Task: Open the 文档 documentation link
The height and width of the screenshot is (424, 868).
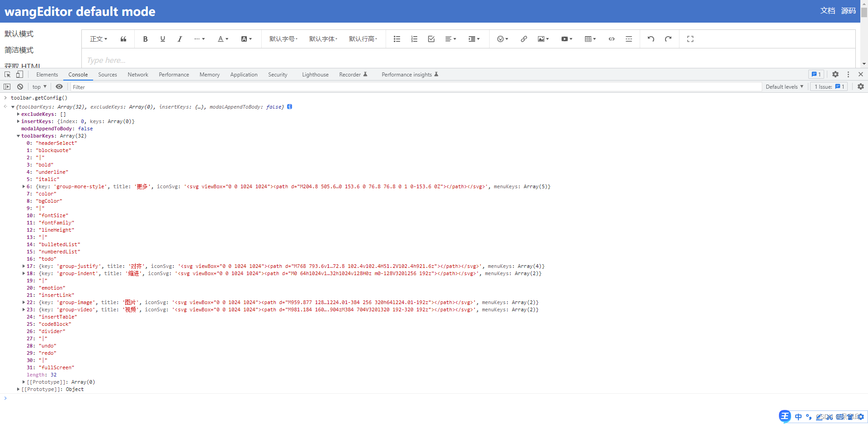Action: pyautogui.click(x=828, y=11)
